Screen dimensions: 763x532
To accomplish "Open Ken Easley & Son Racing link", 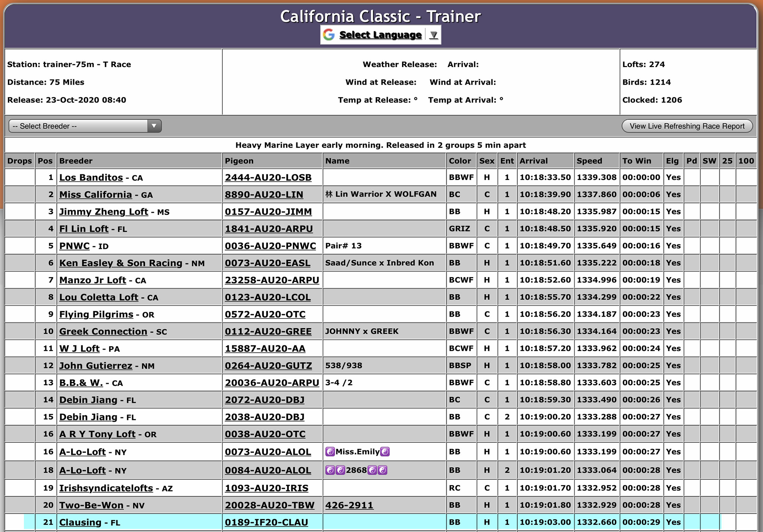I will click(x=121, y=263).
